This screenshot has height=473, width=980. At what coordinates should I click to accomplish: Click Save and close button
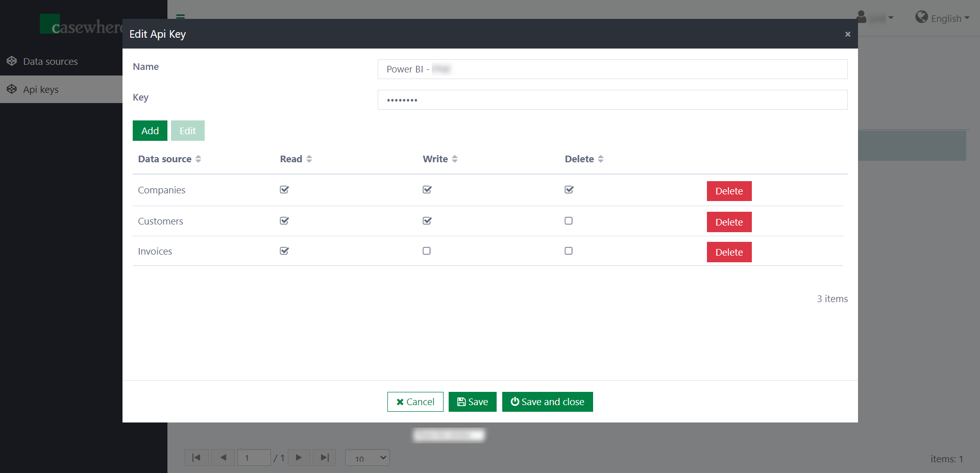[x=548, y=402]
